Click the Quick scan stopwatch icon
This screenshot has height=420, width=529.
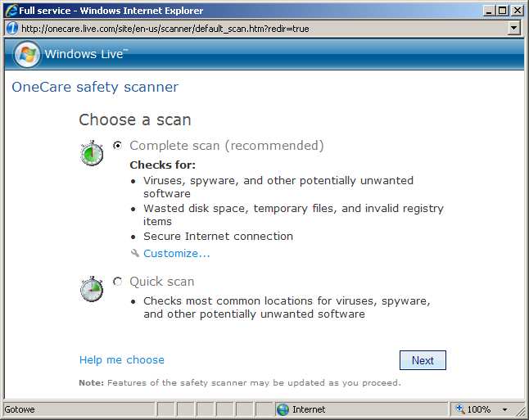[92, 289]
